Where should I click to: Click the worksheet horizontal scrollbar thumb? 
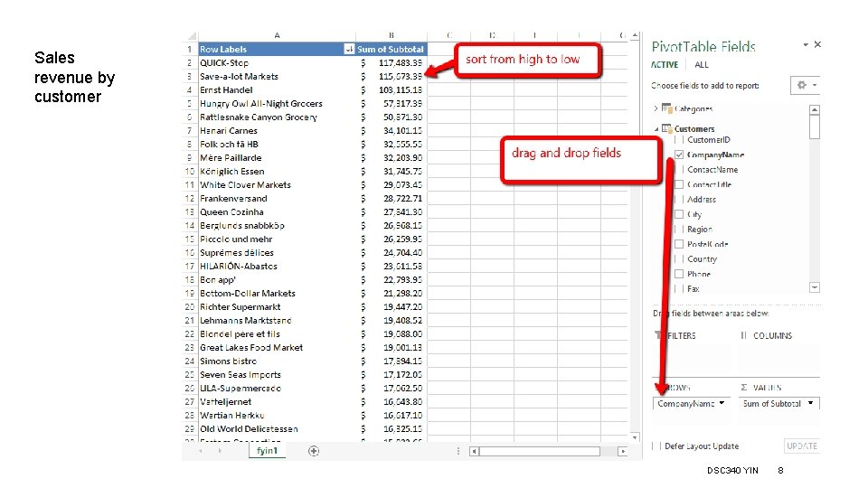coord(540,452)
